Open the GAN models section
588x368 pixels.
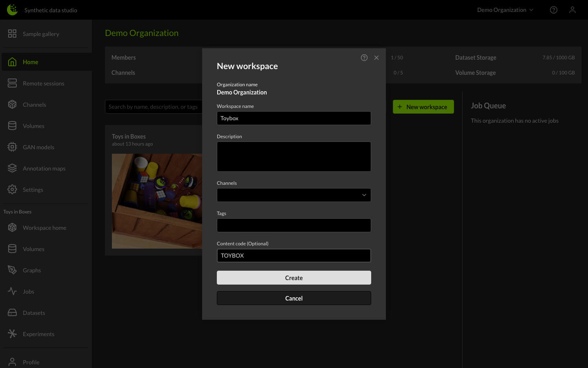(12, 147)
